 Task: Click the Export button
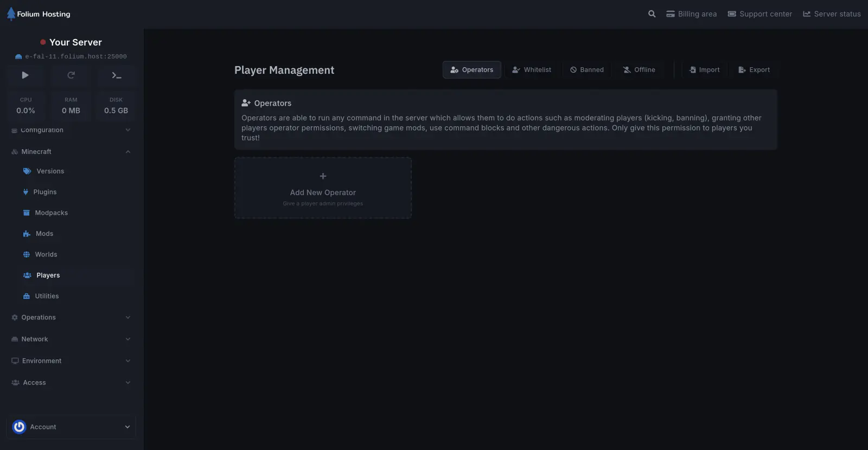754,70
